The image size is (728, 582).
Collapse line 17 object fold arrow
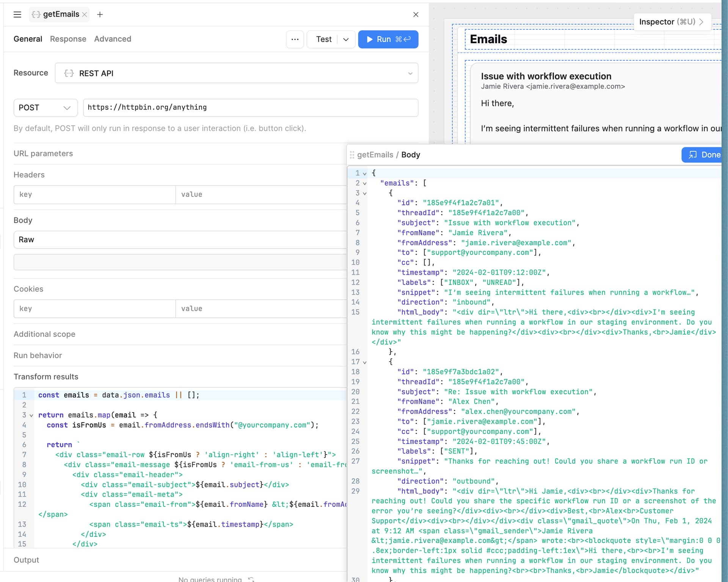(364, 362)
